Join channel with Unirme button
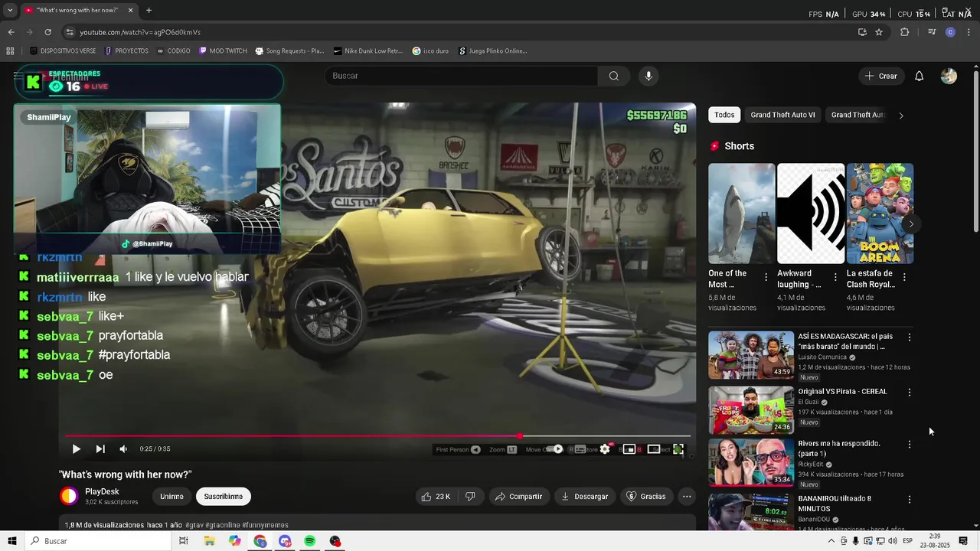980x551 pixels. pos(171,497)
